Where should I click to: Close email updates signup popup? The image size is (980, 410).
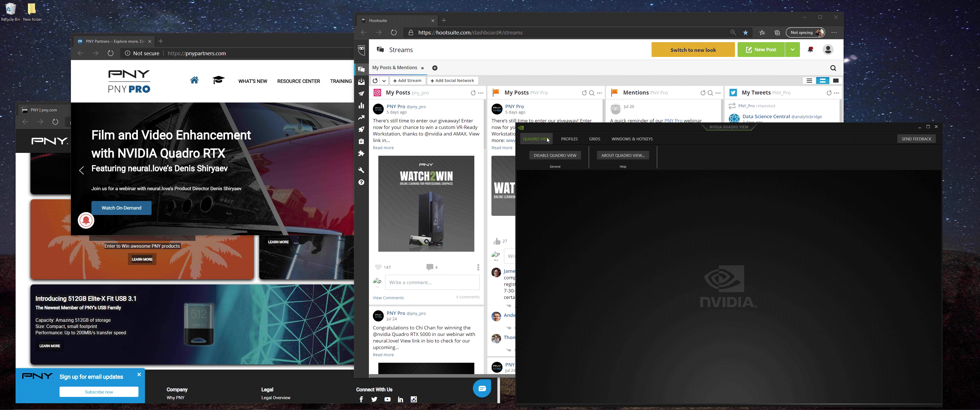pyautogui.click(x=139, y=375)
